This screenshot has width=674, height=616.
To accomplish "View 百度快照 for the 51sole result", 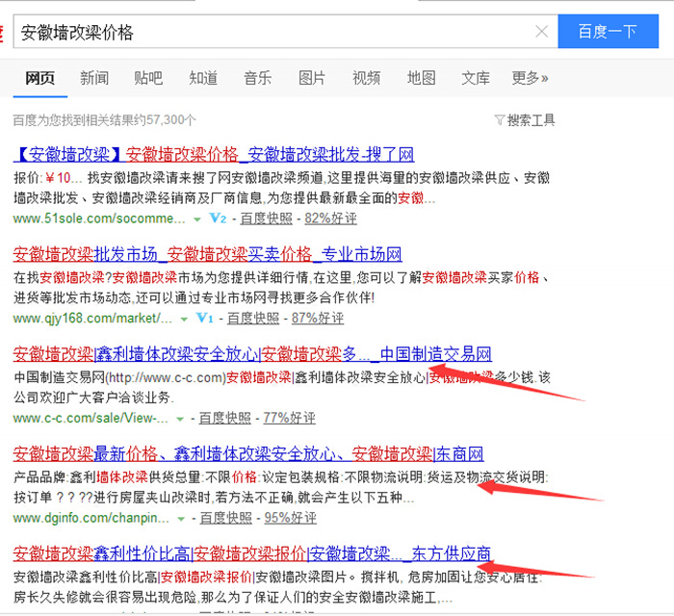I will click(x=266, y=218).
